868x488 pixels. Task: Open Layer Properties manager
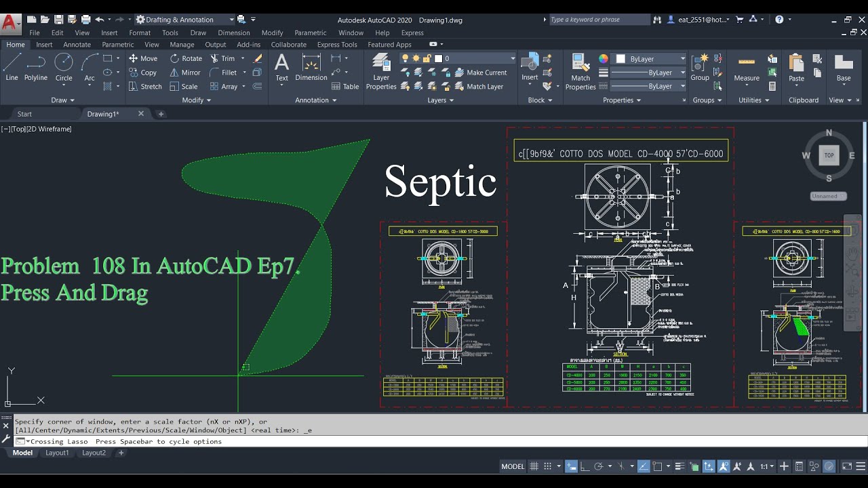381,72
